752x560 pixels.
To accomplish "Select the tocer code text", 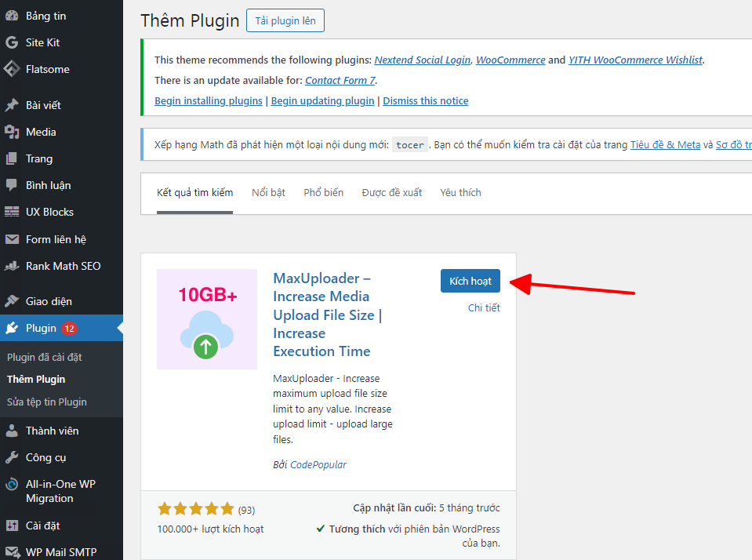I will click(410, 145).
